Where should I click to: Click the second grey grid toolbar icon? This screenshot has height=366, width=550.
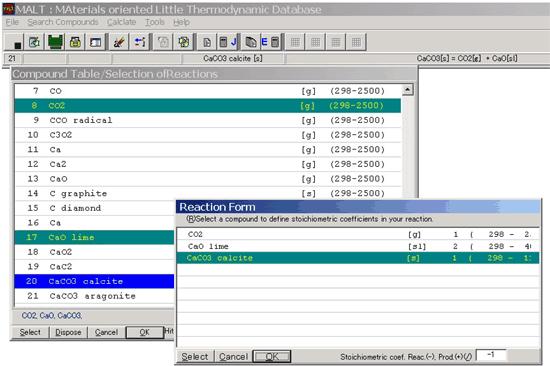[316, 42]
